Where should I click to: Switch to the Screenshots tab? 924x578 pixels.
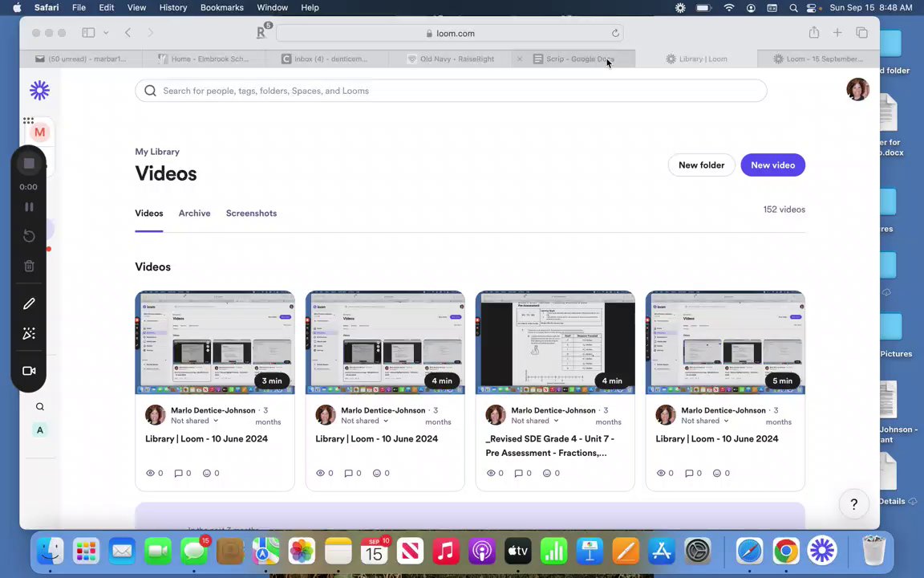click(251, 213)
